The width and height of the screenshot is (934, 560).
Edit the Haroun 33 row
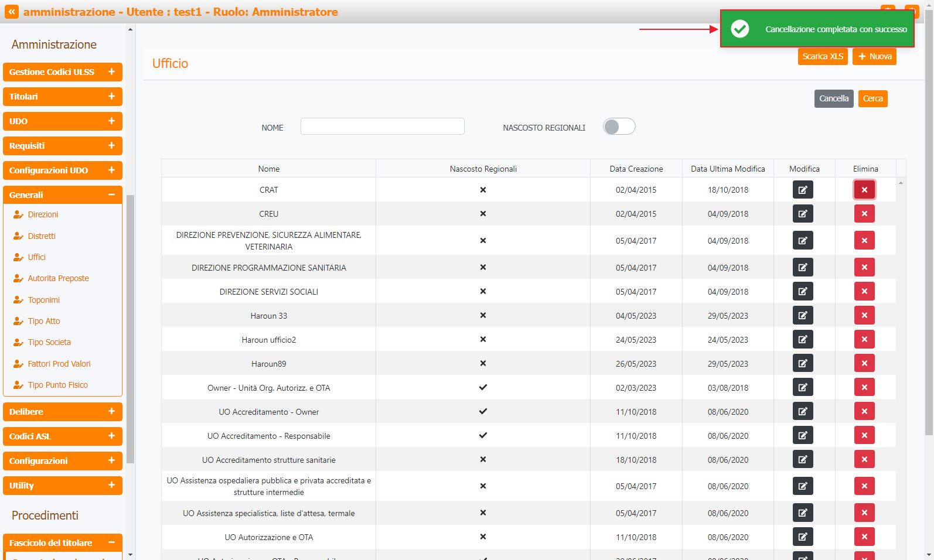803,316
